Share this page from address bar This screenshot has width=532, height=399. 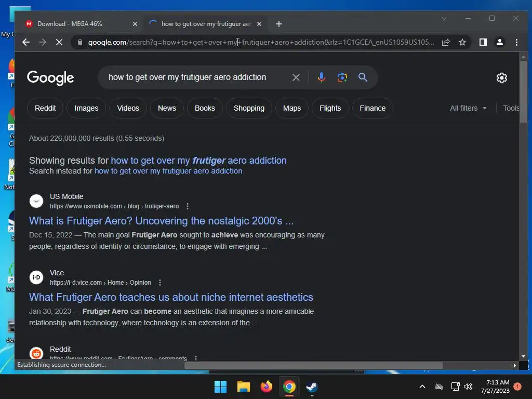[445, 42]
